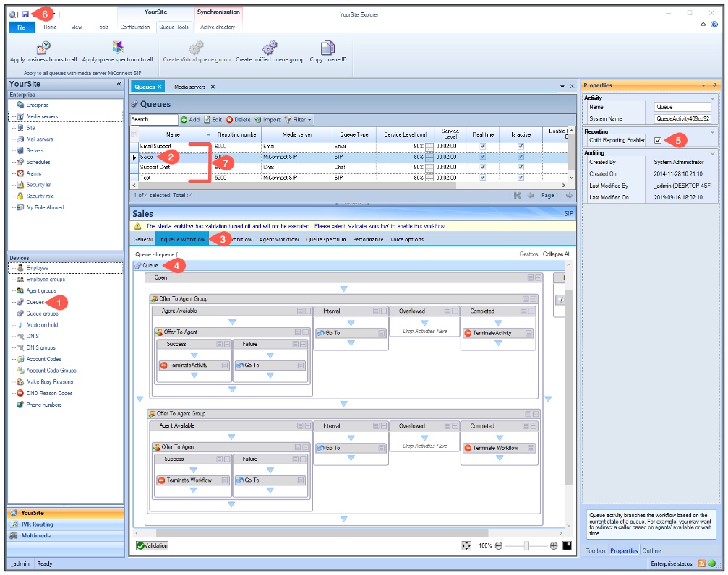
Task: Click the Copy queue ID icon
Action: [x=328, y=47]
